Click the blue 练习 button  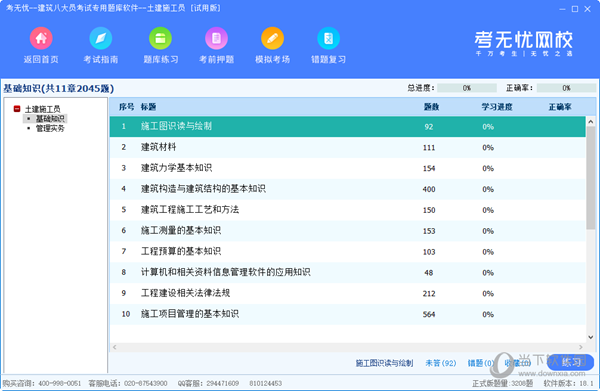click(571, 362)
